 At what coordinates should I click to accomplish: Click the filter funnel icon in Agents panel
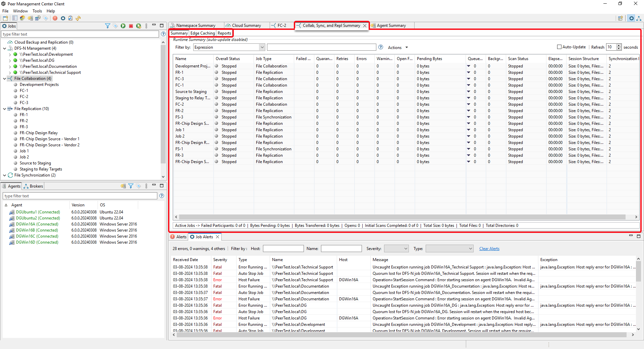coord(131,186)
